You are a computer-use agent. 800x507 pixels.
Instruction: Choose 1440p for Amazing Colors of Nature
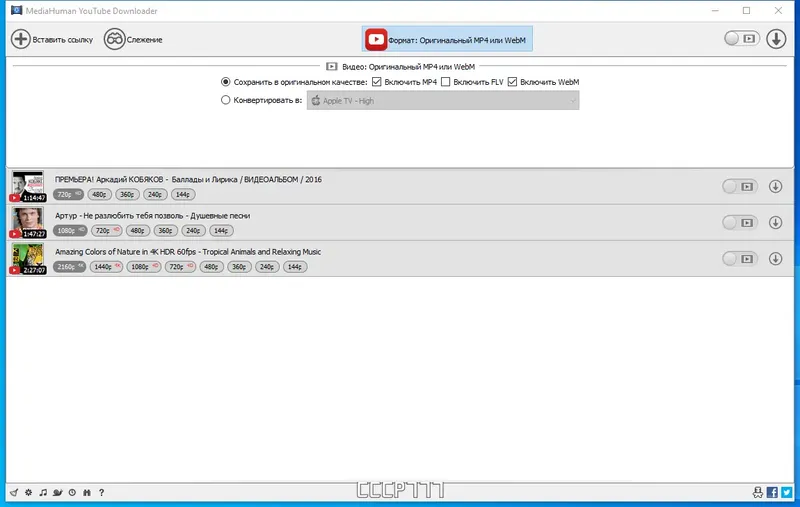[x=106, y=267]
